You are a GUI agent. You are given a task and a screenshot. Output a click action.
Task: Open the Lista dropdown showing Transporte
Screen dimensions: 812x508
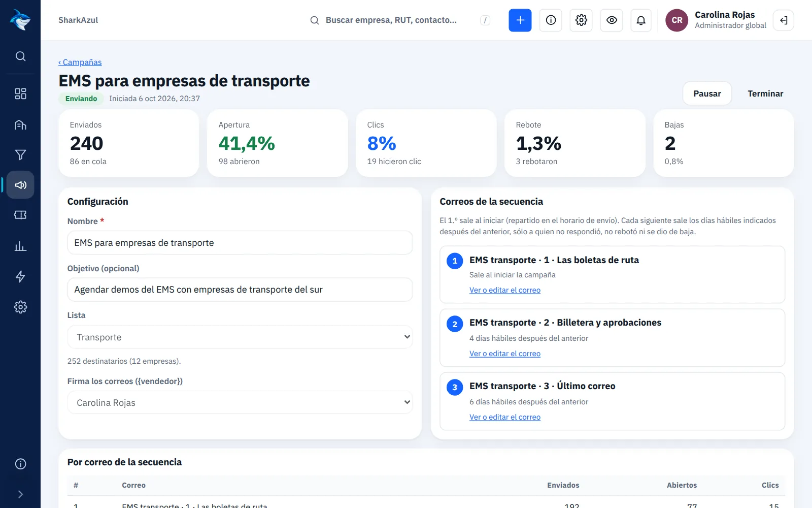point(240,337)
